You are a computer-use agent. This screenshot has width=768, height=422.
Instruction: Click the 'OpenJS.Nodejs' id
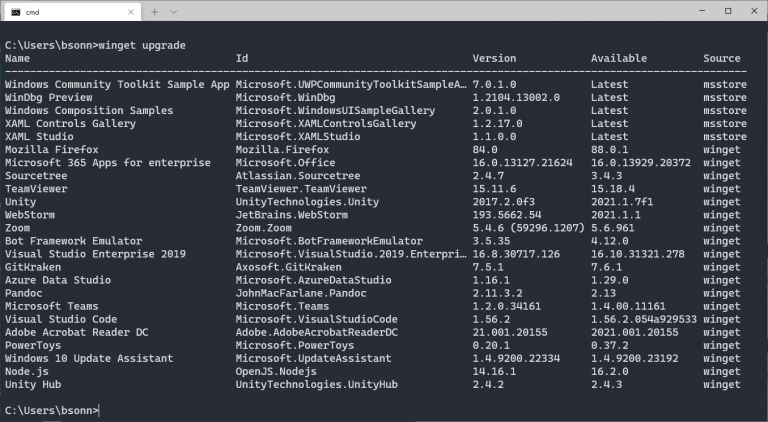pos(276,372)
